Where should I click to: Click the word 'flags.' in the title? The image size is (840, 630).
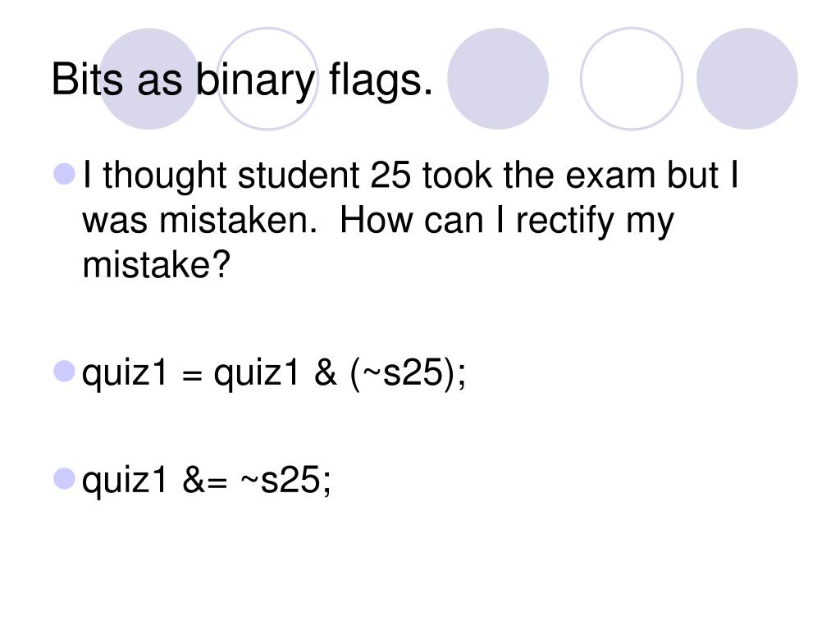381,80
